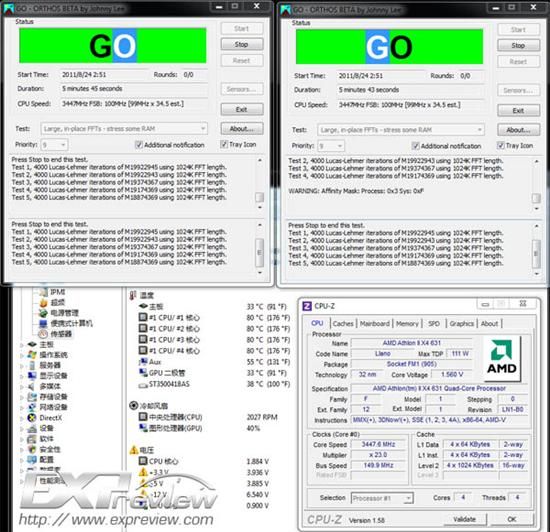Open About in left ORTHOS window

242,129
